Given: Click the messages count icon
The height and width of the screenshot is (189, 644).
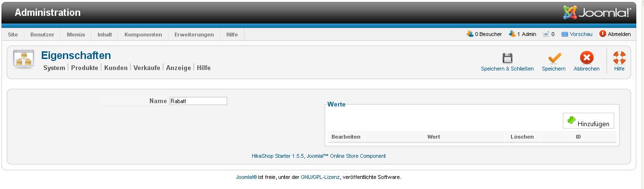Looking at the screenshot, I should (546, 34).
